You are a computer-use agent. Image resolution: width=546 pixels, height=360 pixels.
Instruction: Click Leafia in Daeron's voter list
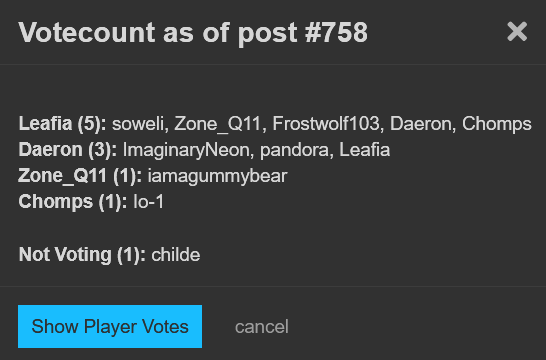pyautogui.click(x=364, y=150)
